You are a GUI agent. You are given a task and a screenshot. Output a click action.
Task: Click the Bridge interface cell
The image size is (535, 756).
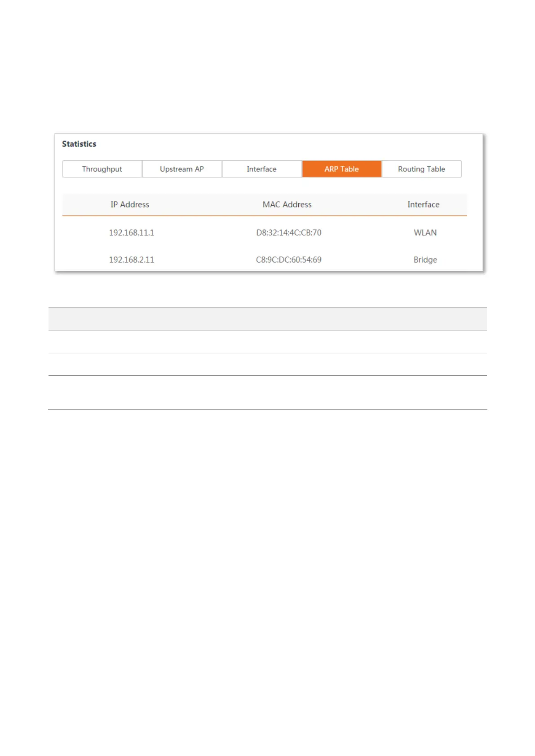pyautogui.click(x=425, y=259)
